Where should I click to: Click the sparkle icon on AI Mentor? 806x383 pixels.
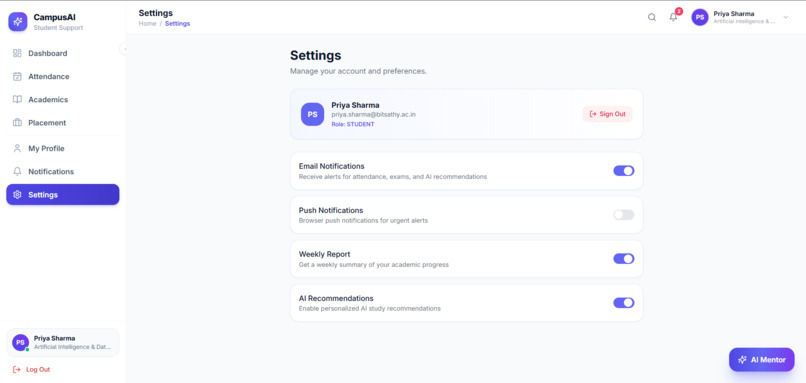[x=742, y=360]
